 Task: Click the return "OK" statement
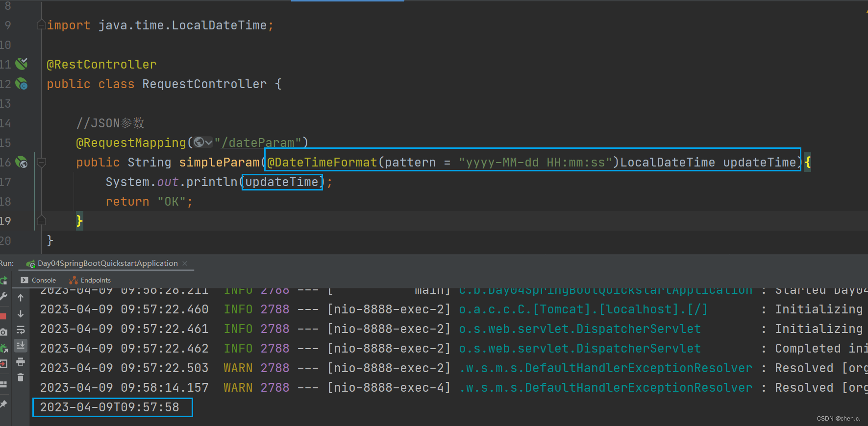pos(149,202)
